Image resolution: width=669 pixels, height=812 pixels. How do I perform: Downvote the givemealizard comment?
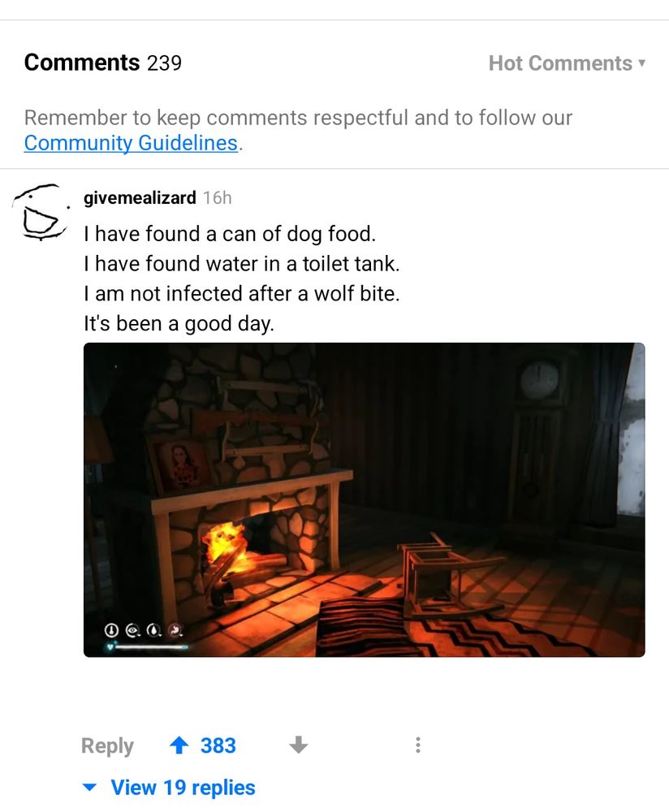(x=298, y=745)
